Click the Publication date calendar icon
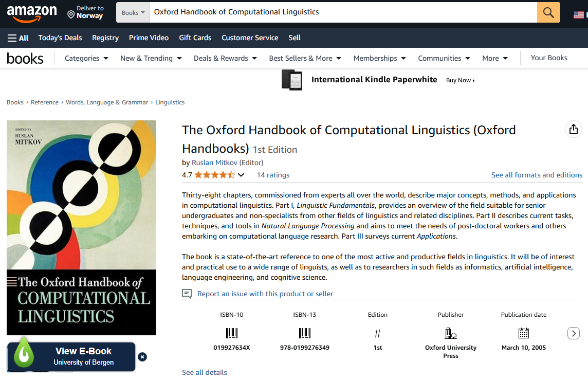Viewport: 588px width, 379px height. coord(524,333)
